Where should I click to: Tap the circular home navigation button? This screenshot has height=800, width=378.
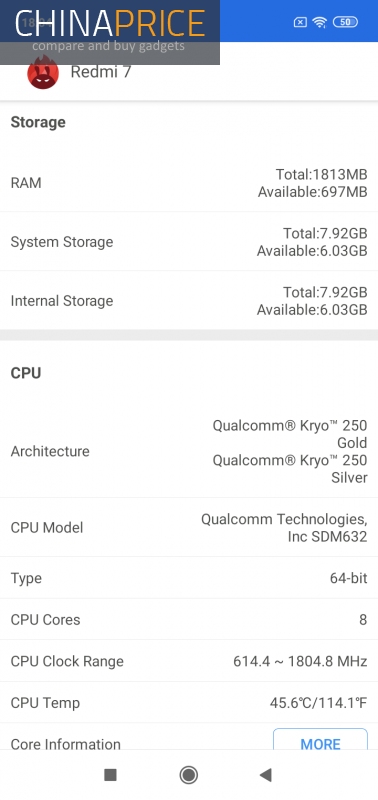point(189,775)
